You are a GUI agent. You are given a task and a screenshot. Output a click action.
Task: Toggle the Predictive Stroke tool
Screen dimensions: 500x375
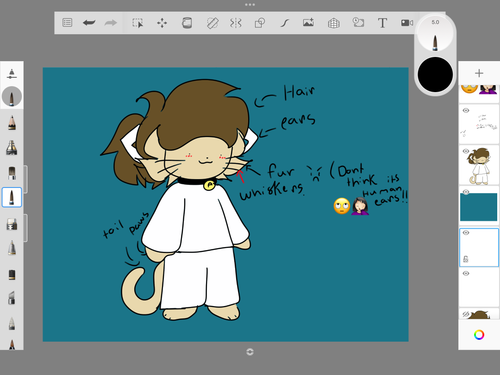click(284, 23)
